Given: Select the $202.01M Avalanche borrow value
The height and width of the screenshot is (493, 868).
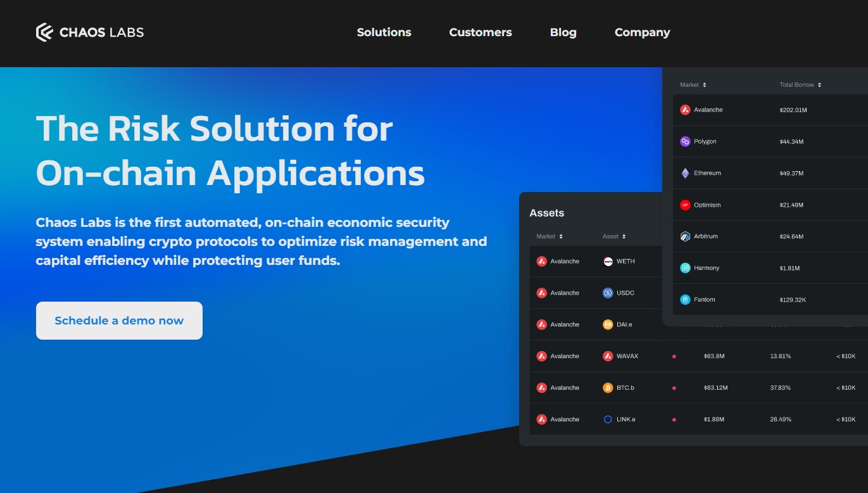Looking at the screenshot, I should click(x=793, y=110).
